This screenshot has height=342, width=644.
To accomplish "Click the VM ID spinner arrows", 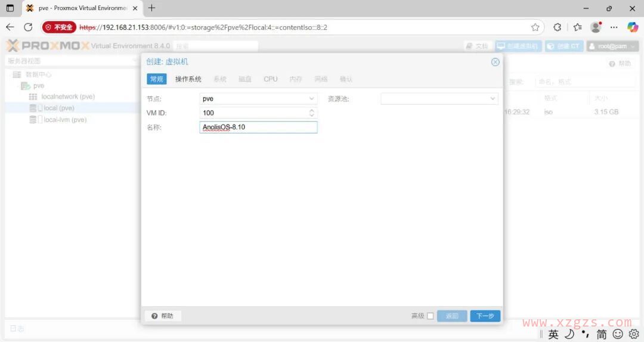I will [x=311, y=113].
